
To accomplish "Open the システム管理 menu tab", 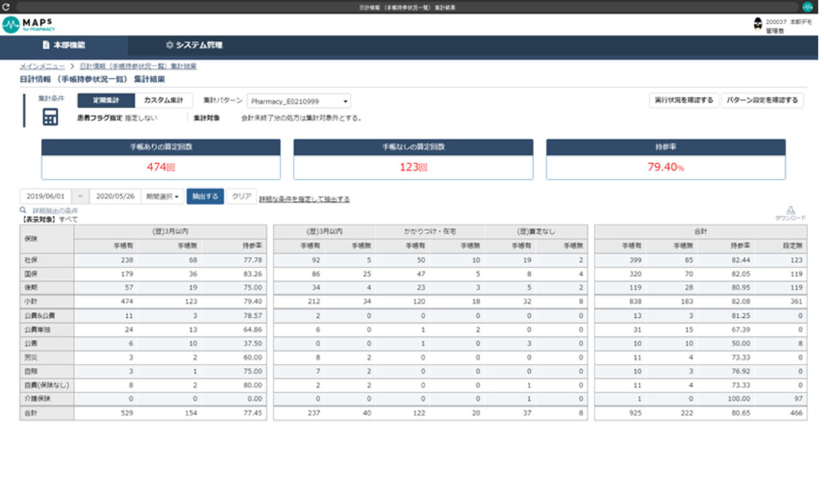I will 194,45.
